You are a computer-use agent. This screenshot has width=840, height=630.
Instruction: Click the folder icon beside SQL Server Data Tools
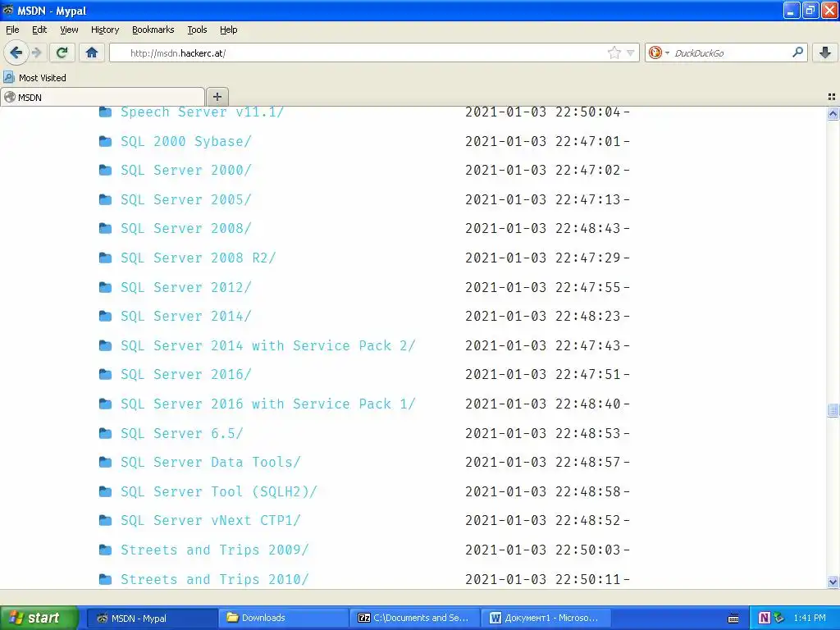(x=106, y=462)
